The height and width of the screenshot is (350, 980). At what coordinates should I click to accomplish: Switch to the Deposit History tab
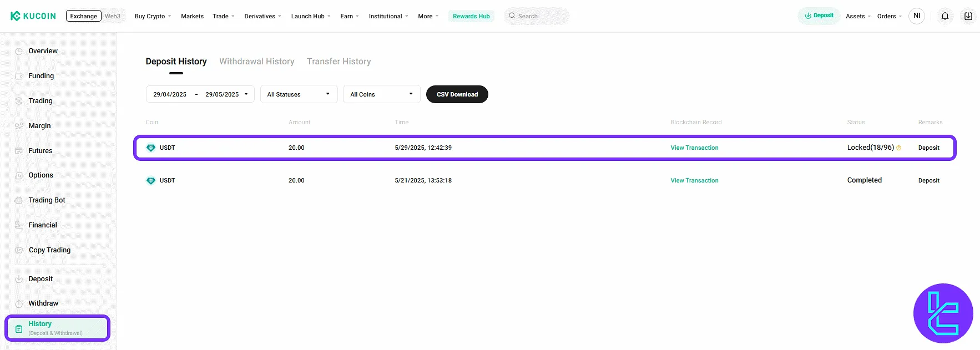pos(176,62)
